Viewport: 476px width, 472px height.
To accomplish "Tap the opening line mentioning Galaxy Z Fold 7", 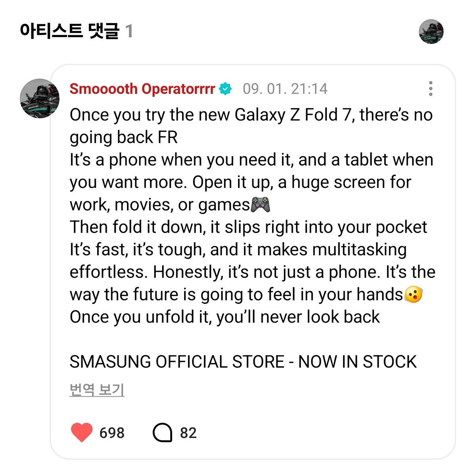I will [251, 126].
